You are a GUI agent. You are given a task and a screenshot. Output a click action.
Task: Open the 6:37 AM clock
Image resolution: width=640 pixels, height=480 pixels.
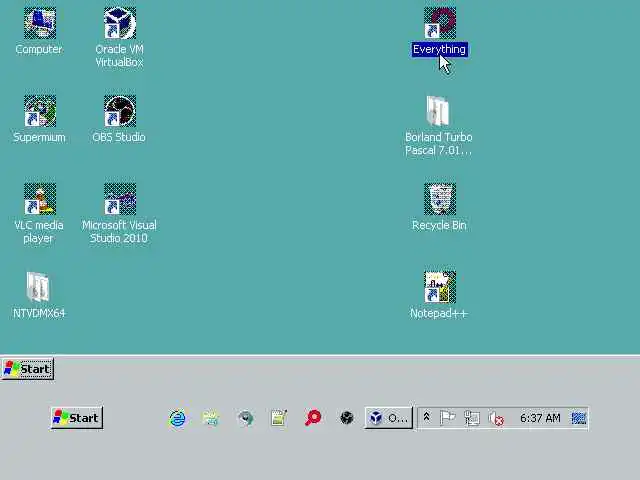[540, 418]
